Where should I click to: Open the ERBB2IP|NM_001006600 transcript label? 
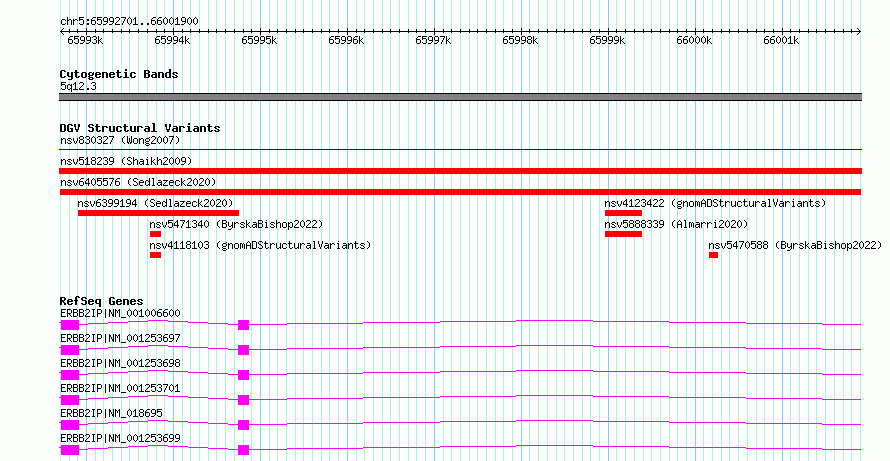coord(120,313)
